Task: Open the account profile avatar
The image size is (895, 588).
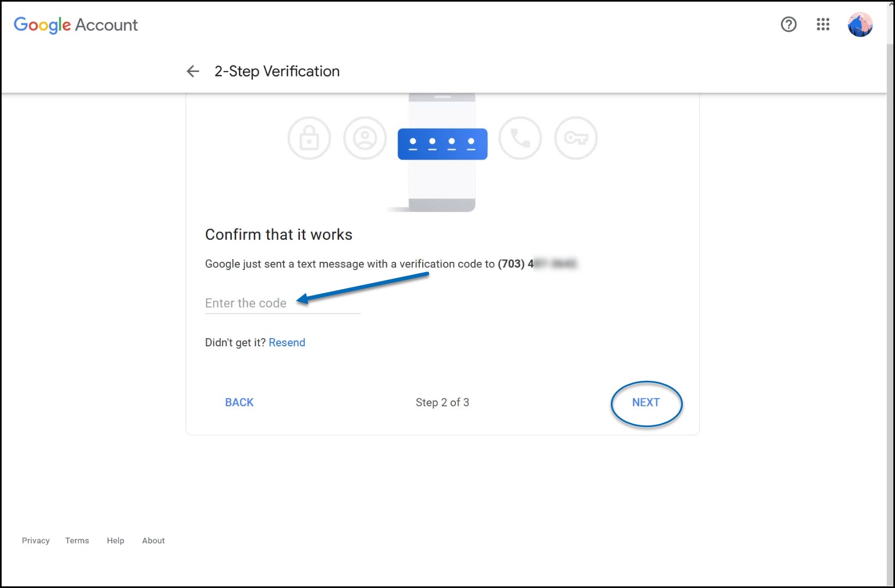Action: point(860,25)
